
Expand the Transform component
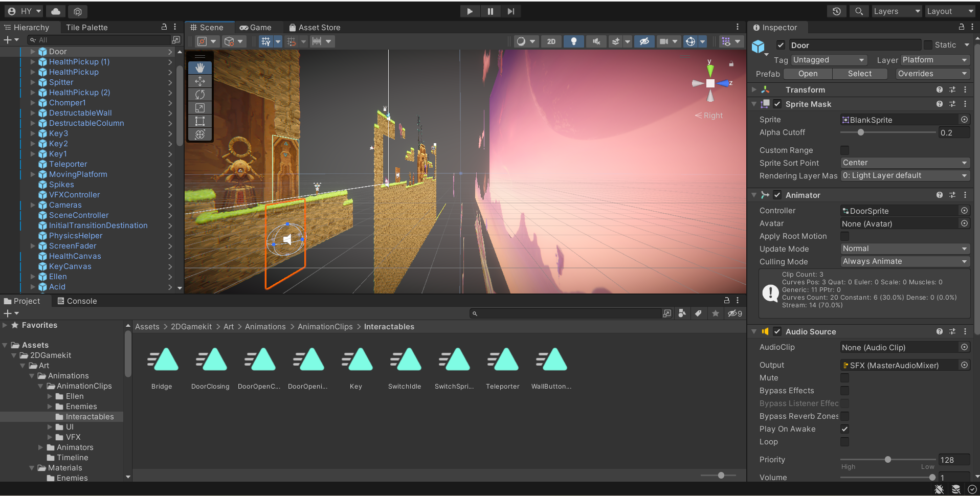point(754,90)
